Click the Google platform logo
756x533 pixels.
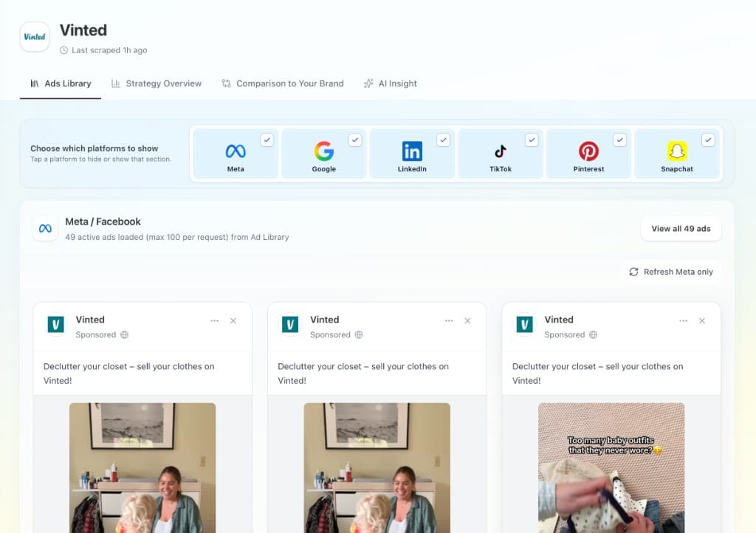tap(324, 151)
